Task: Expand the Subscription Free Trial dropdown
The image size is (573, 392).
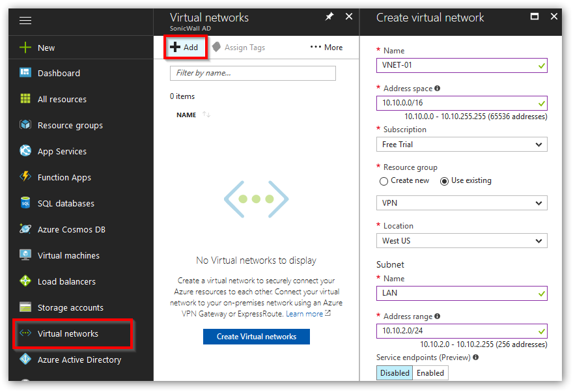Action: [x=462, y=145]
